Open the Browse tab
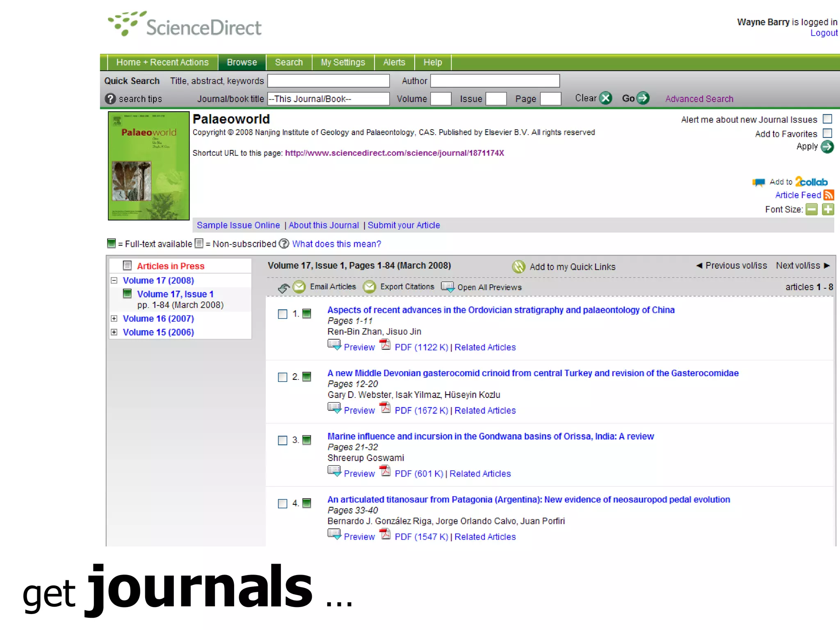 242,62
